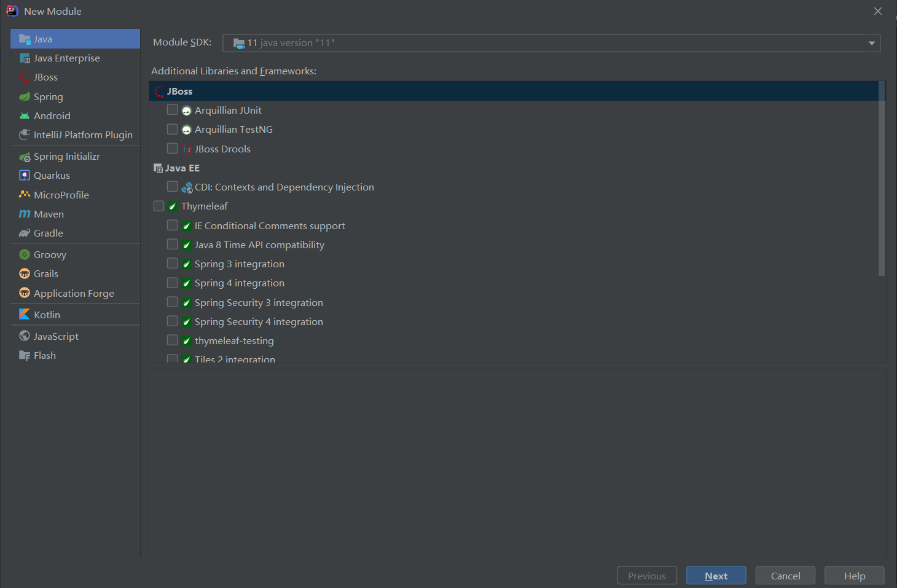Cancel the New Module dialog

tap(785, 576)
